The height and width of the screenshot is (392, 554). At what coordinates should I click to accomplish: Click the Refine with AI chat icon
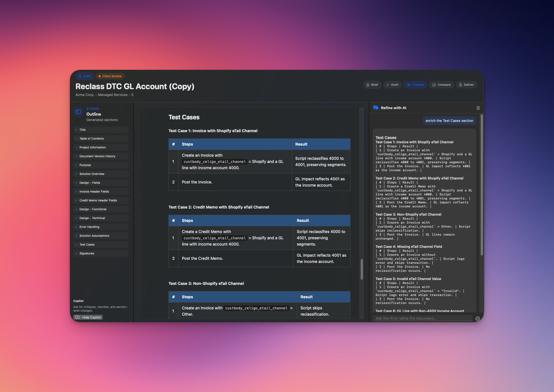[376, 108]
